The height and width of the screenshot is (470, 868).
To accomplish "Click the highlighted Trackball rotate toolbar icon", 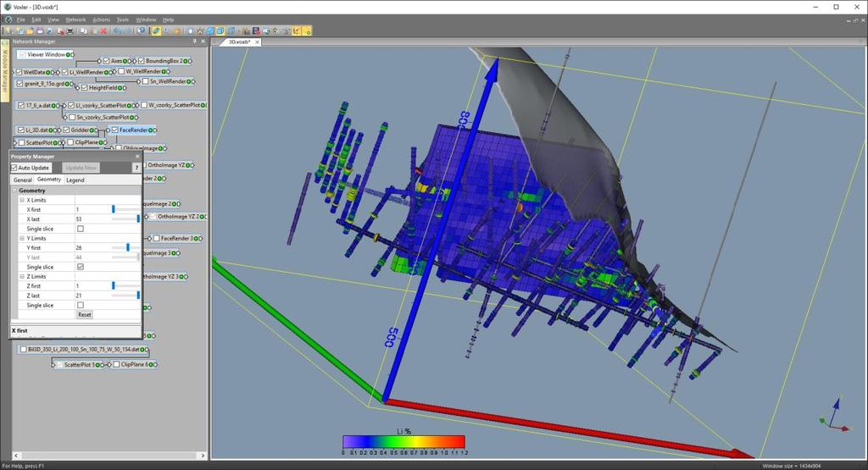I will (x=156, y=31).
